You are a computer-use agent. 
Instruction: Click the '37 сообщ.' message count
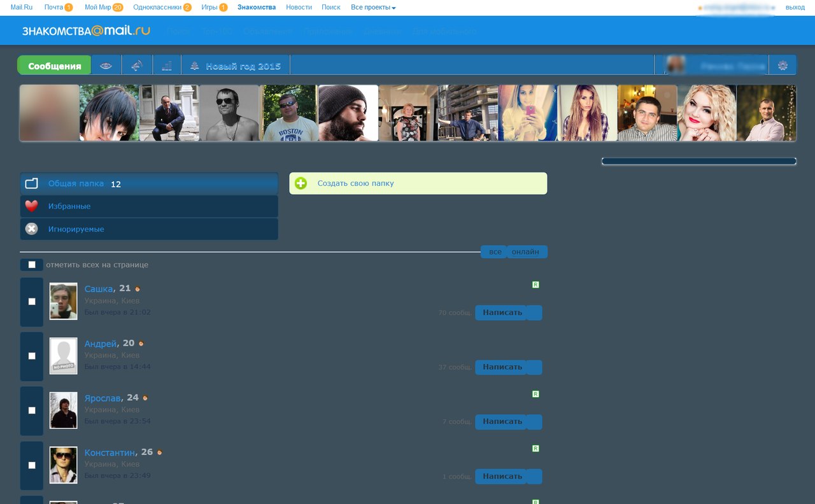[x=455, y=368]
